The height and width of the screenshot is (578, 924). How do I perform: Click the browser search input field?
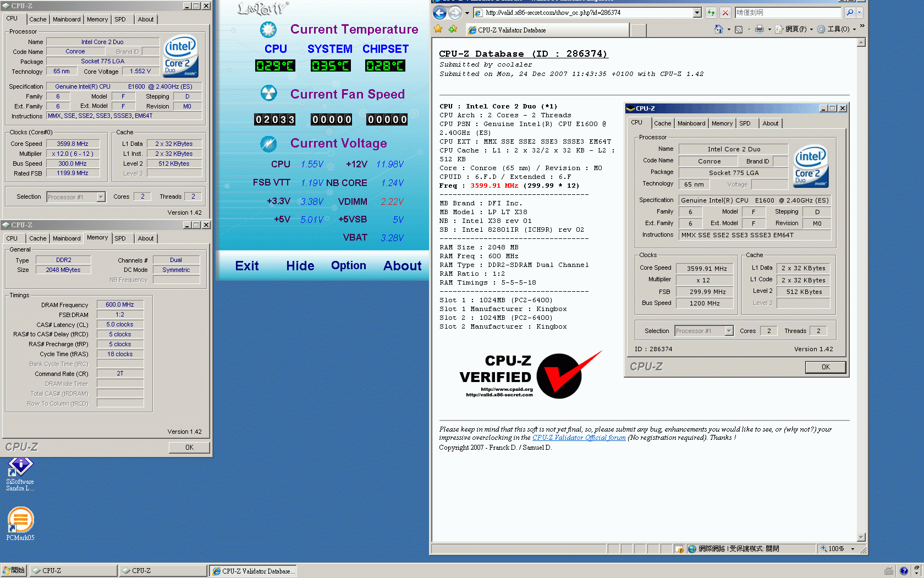(788, 13)
